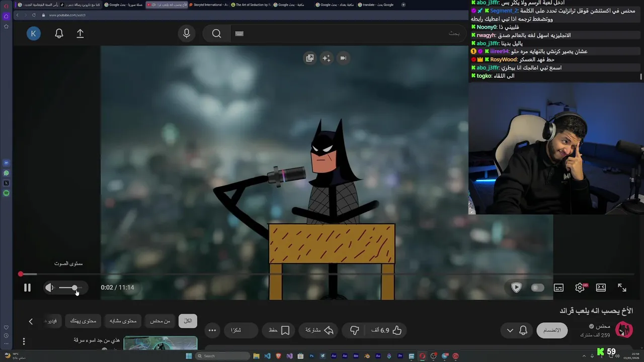This screenshot has height=362, width=644.
Task: Enter fullscreen mode in the player
Action: (622, 288)
